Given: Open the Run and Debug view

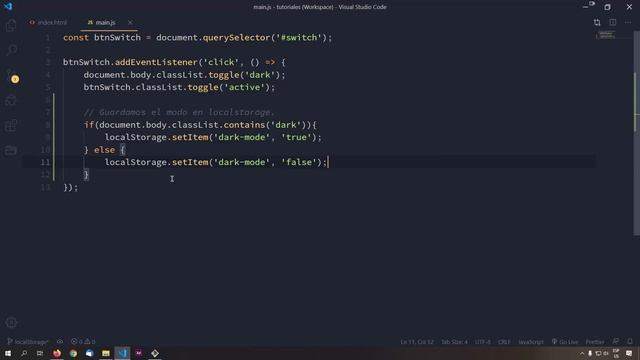Looking at the screenshot, I should tap(11, 100).
